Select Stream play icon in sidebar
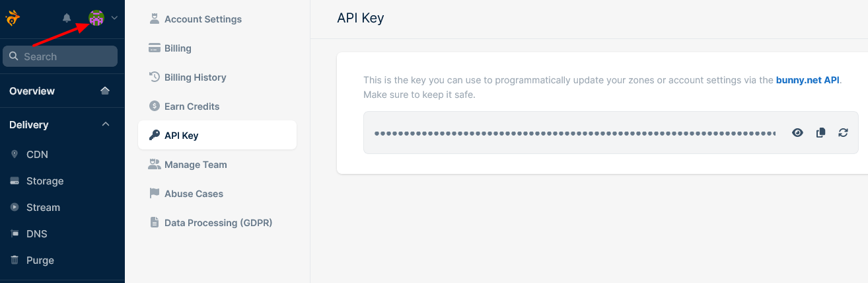This screenshot has height=283, width=868. point(15,208)
